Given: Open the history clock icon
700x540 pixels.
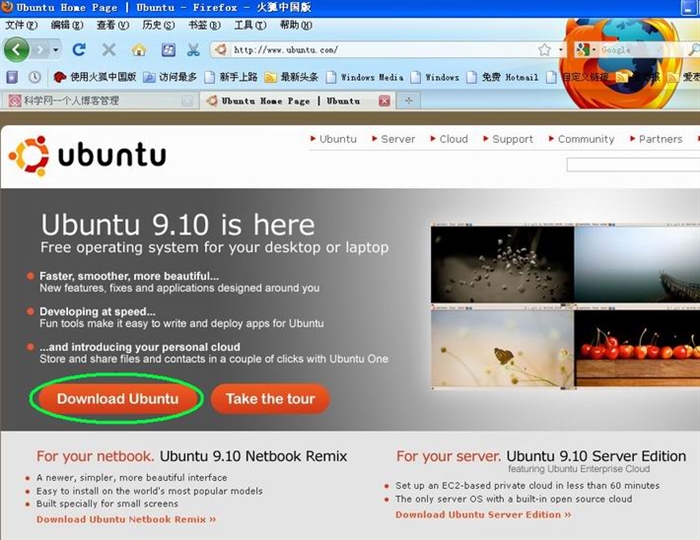Looking at the screenshot, I should coord(34,77).
